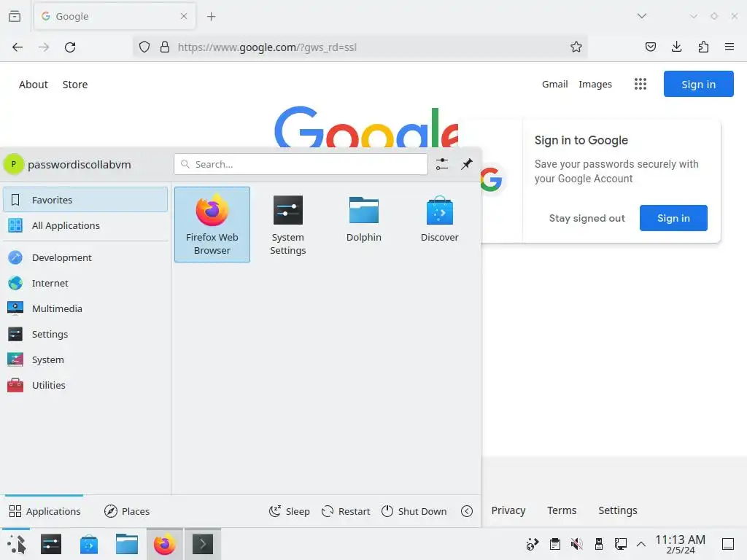This screenshot has height=560, width=747.
Task: Open the Store link
Action: click(75, 85)
